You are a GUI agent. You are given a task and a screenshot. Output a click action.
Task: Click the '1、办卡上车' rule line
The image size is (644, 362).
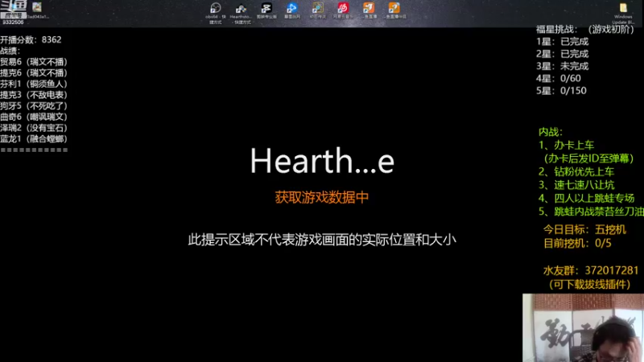point(567,145)
